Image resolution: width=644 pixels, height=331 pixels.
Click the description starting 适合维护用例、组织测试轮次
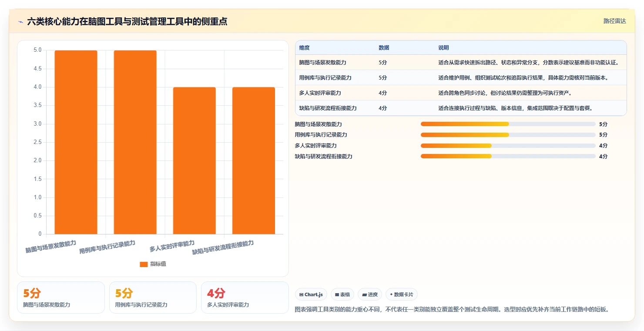(x=523, y=78)
